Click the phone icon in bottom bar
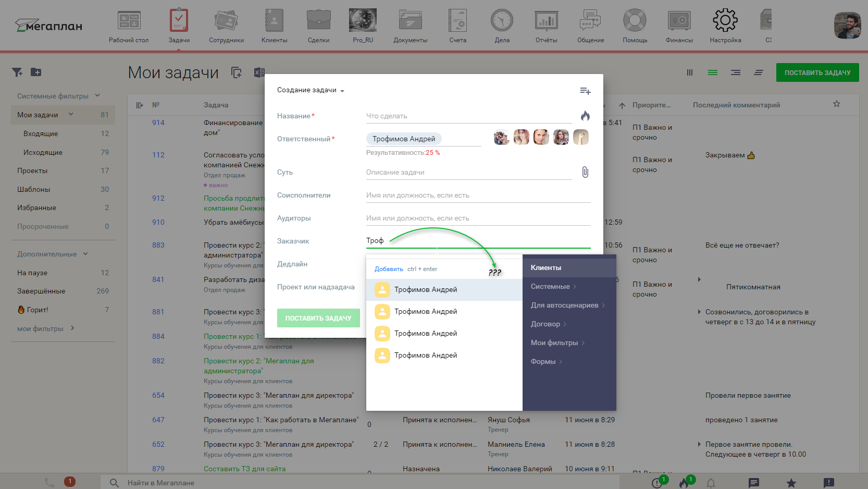The image size is (868, 489). tap(49, 483)
